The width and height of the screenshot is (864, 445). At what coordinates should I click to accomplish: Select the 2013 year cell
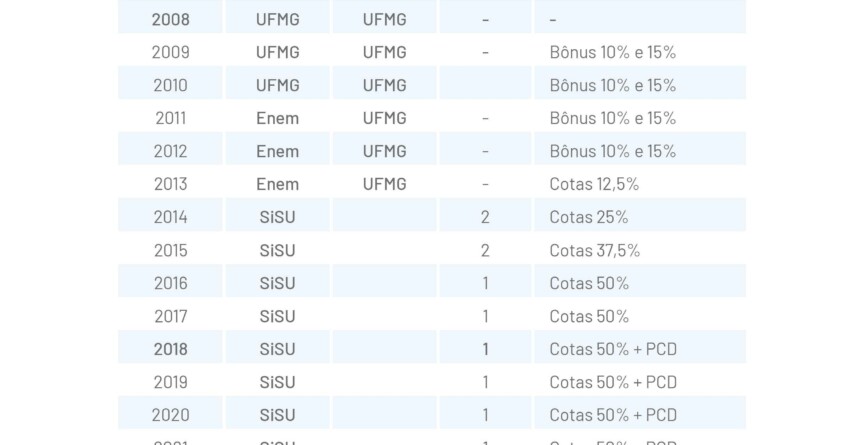pyautogui.click(x=170, y=184)
